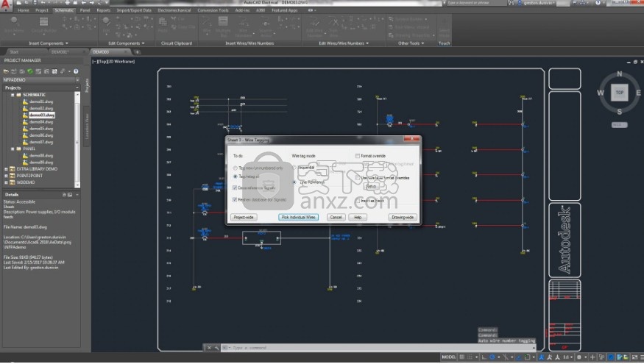This screenshot has width=644, height=364.
Task: Switch to the Reports ribbon tab
Action: tap(104, 10)
